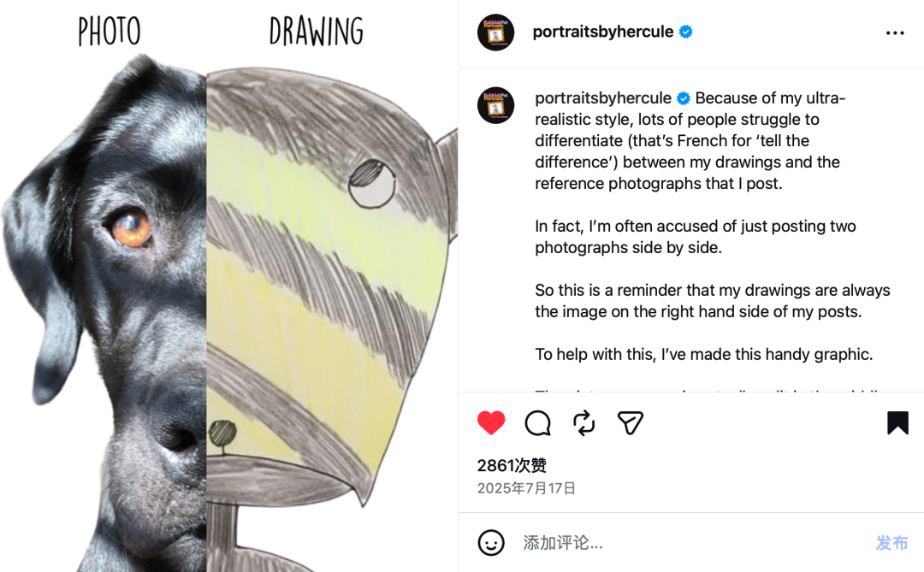
Task: Click the verified badge in the caption
Action: pyautogui.click(x=684, y=98)
